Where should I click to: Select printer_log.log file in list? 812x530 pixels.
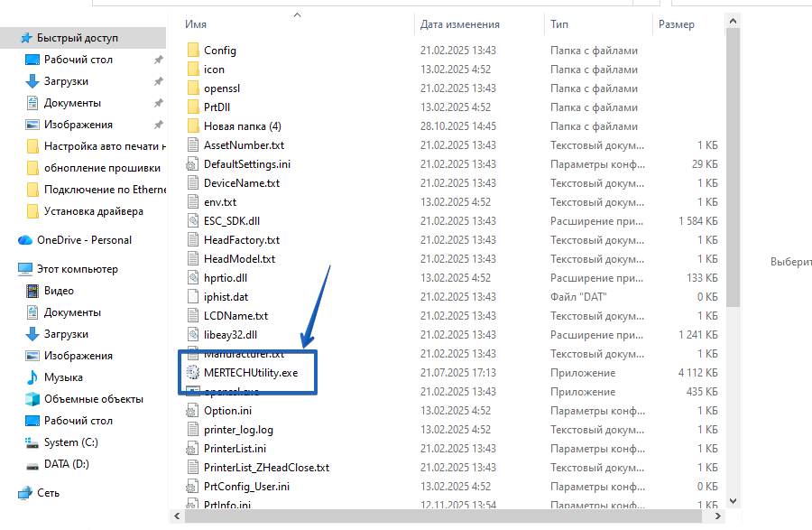(x=238, y=430)
